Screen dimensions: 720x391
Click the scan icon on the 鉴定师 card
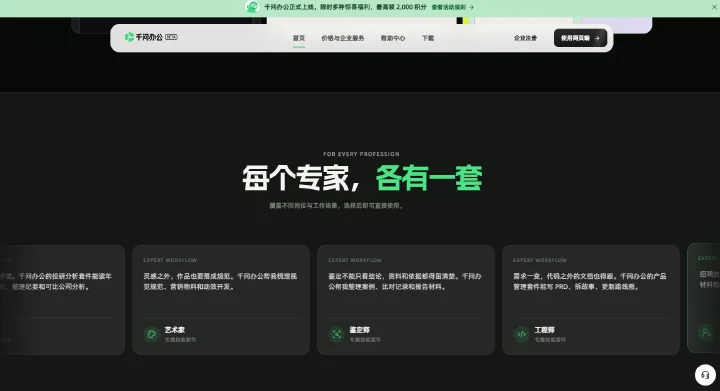coord(337,334)
